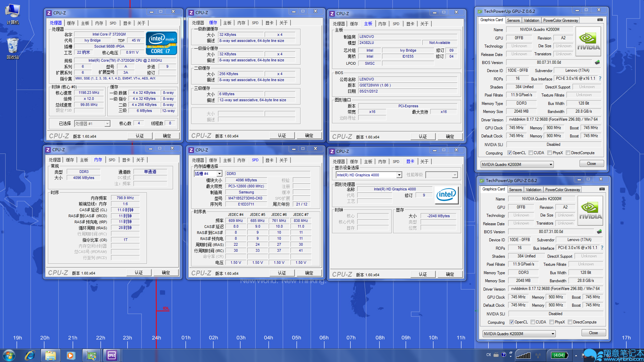Click Close button in upper GPU-Z
Screen dimensions: 644x362
pyautogui.click(x=591, y=164)
